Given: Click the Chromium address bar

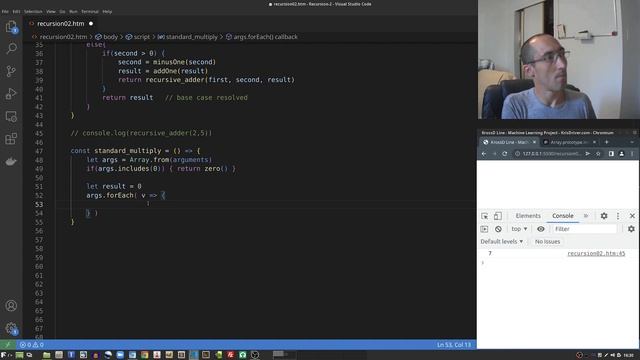Looking at the screenshot, I should 551,154.
